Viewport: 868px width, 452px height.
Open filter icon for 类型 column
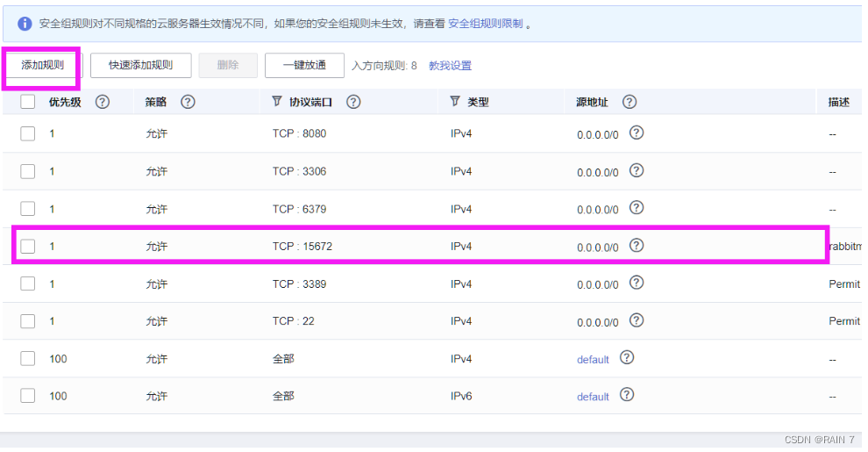(455, 101)
